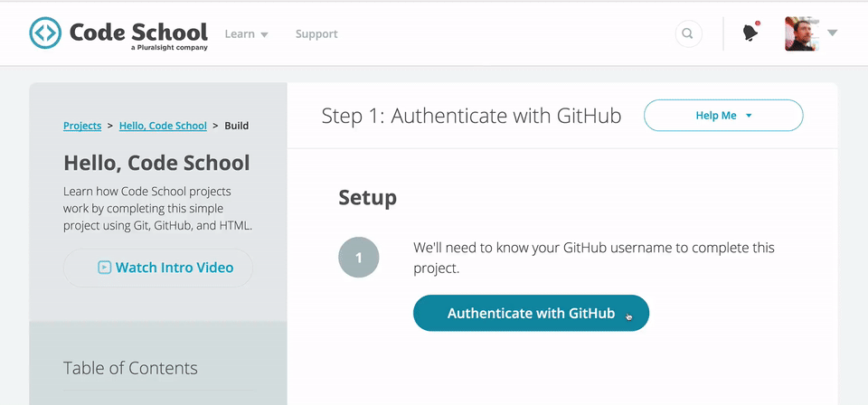The width and height of the screenshot is (868, 405).
Task: Click the Build breadcrumb text
Action: pyautogui.click(x=236, y=126)
